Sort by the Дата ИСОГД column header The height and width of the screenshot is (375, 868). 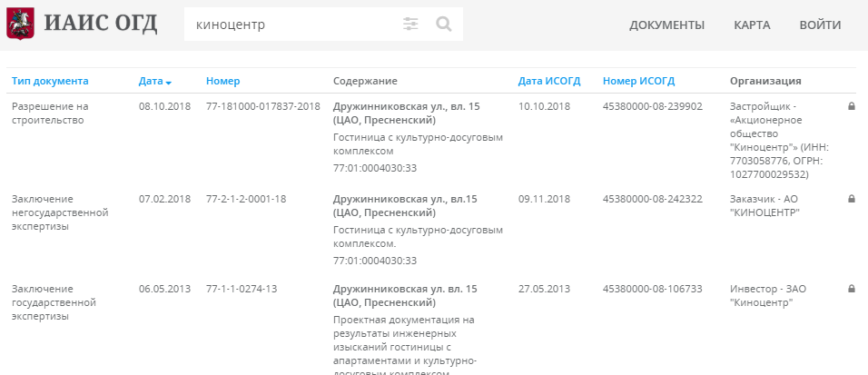point(548,81)
